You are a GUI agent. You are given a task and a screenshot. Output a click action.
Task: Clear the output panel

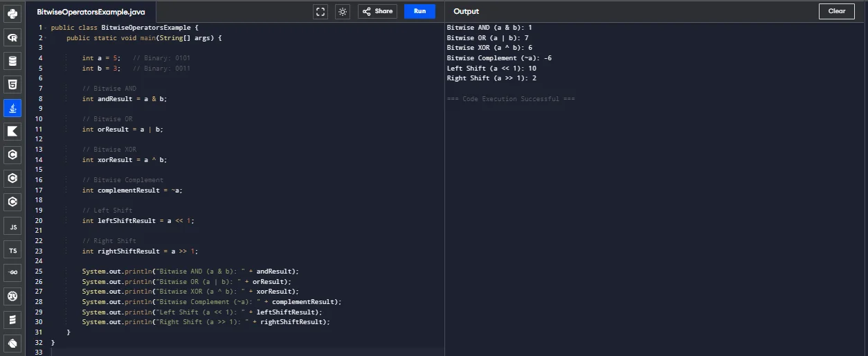tap(837, 11)
